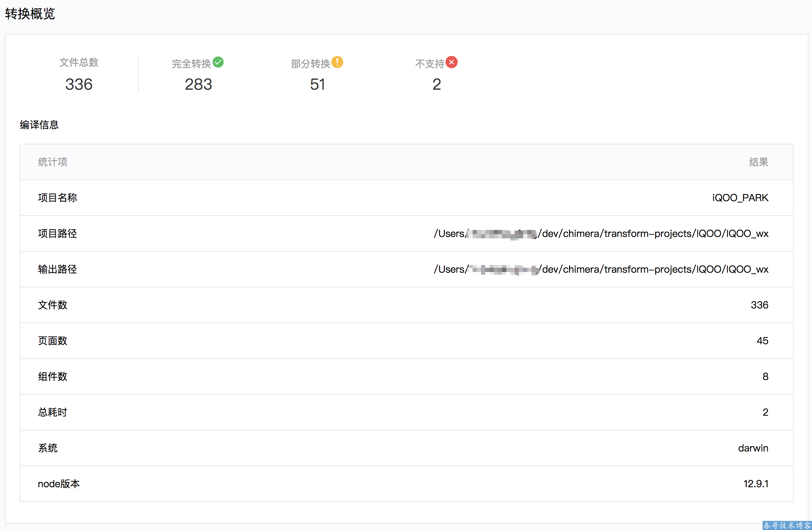Click the 文件总数 label
This screenshot has height=530, width=812.
point(79,62)
